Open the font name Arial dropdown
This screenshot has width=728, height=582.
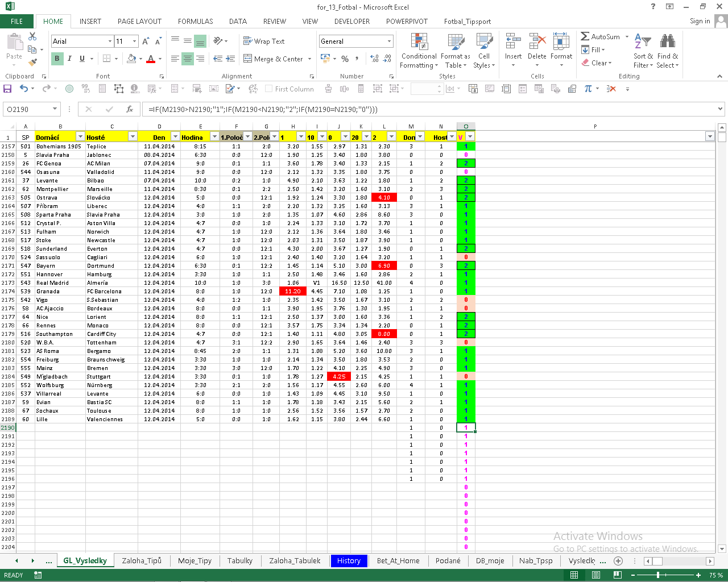point(110,41)
